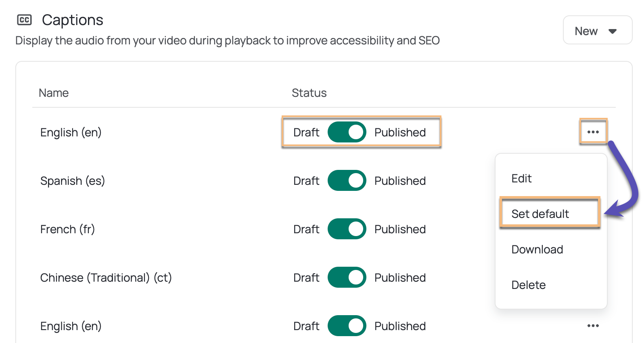Click the Chinese (Traditional) (ct) caption name
The image size is (644, 343).
106,278
